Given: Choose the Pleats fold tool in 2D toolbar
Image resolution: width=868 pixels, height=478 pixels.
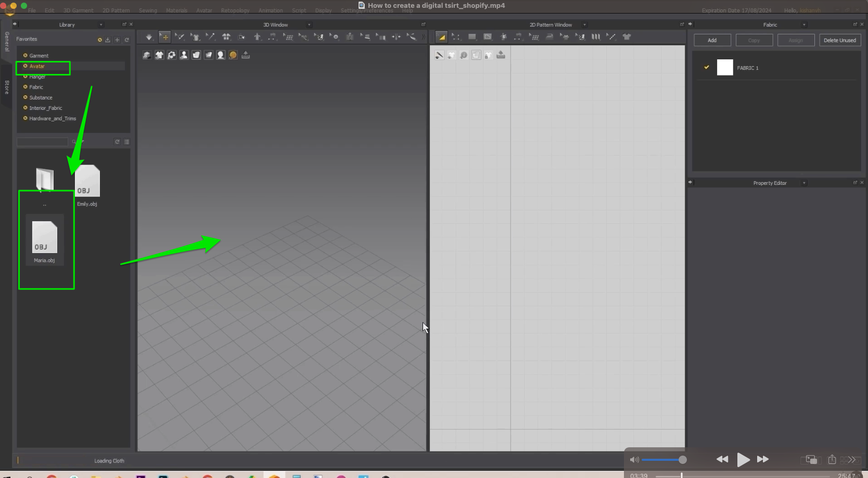Looking at the screenshot, I should [596, 37].
